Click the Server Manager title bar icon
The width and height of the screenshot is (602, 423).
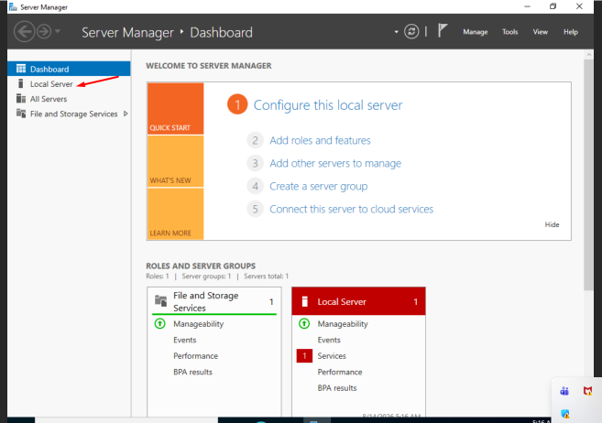pyautogui.click(x=13, y=7)
